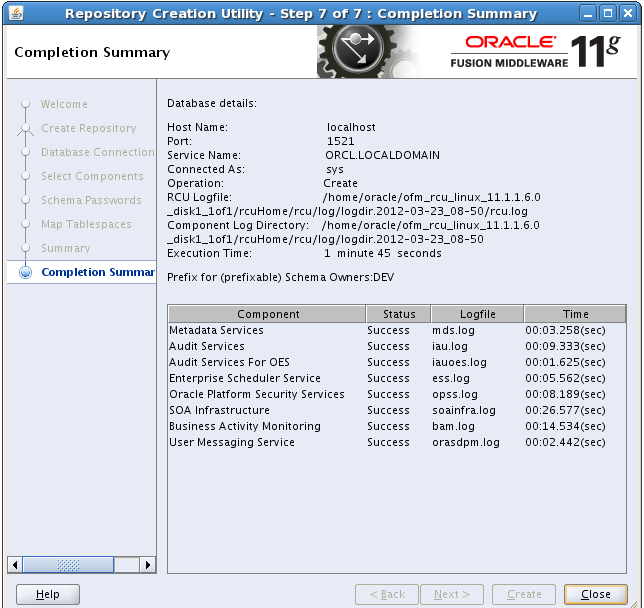644x608 pixels.
Task: Minimize the Repository Creation Utility window
Action: 588,14
